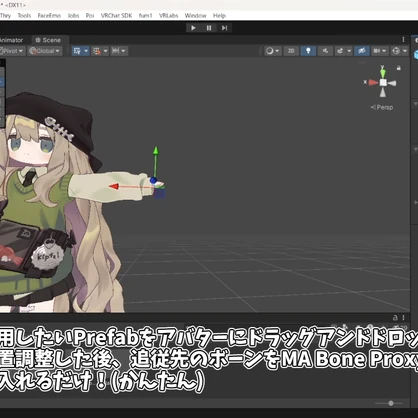Screen dimensions: 418x418
Task: Pause the editor with the Pause button
Action: (209, 28)
